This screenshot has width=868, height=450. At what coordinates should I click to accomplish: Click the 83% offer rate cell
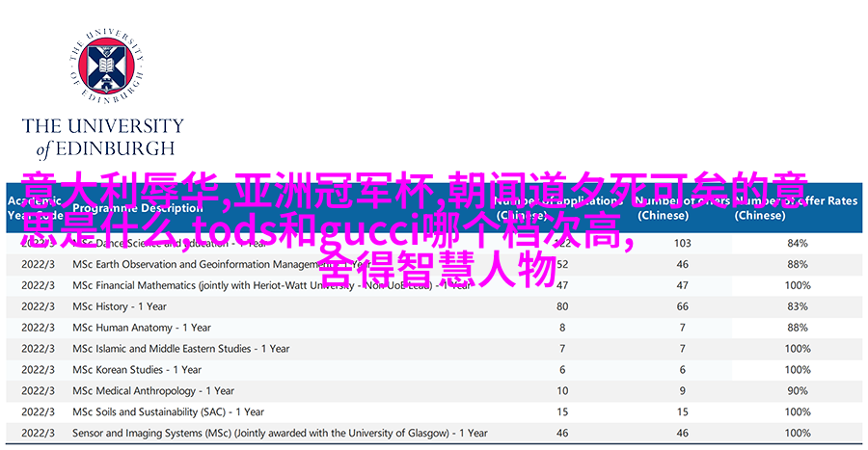point(798,306)
